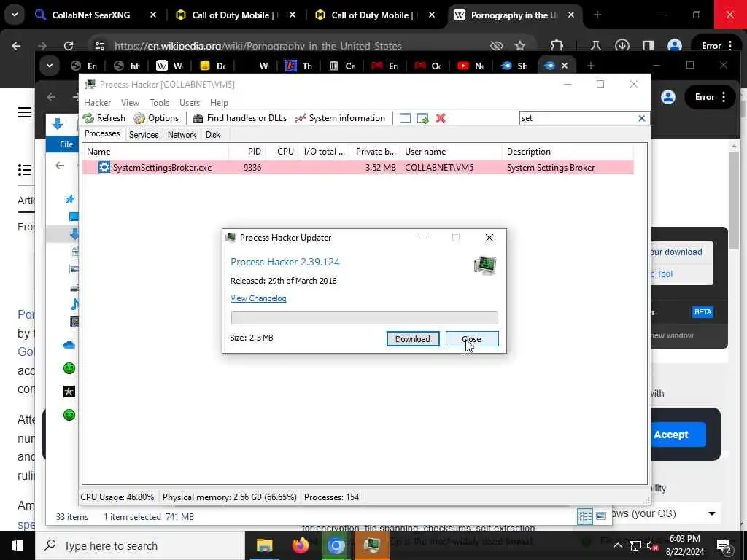Click the SystemSettingsBroker gear icon
Image resolution: width=747 pixels, height=560 pixels.
[x=104, y=167]
